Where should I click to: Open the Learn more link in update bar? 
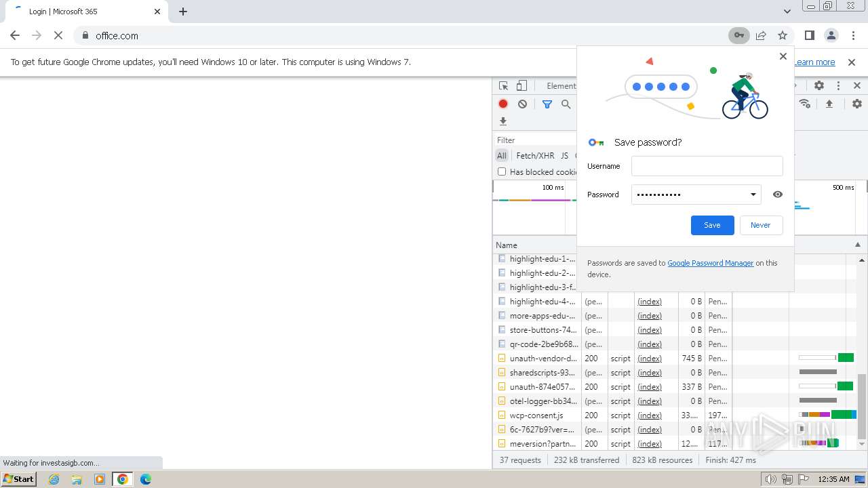point(814,62)
